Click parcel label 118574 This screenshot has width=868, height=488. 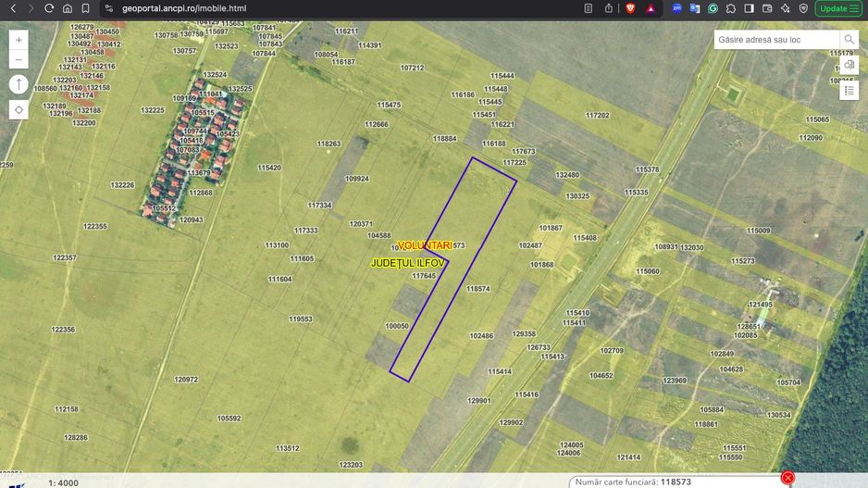[477, 289]
